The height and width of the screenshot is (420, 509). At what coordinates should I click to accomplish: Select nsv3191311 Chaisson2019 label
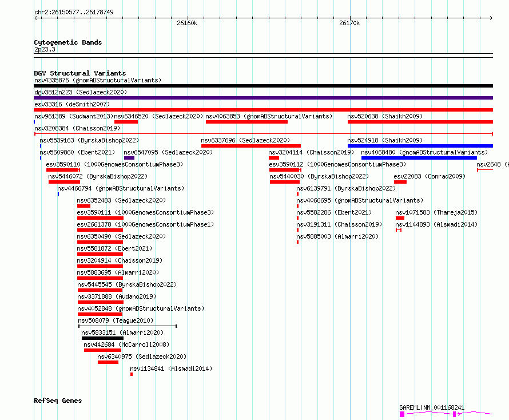[x=339, y=224]
